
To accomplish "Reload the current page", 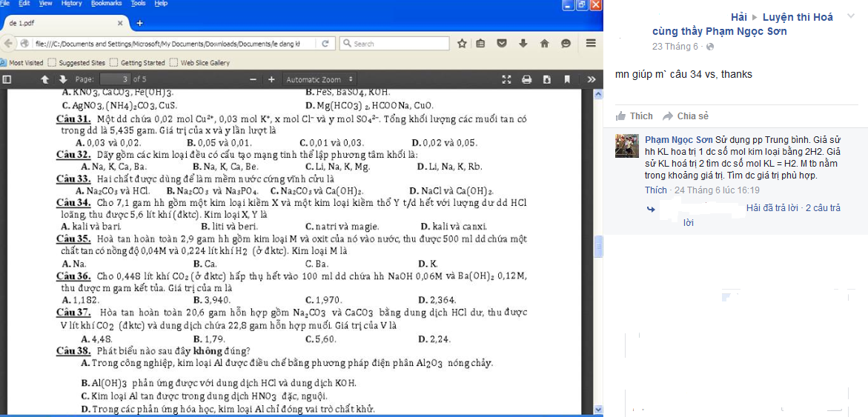I will click(x=325, y=44).
